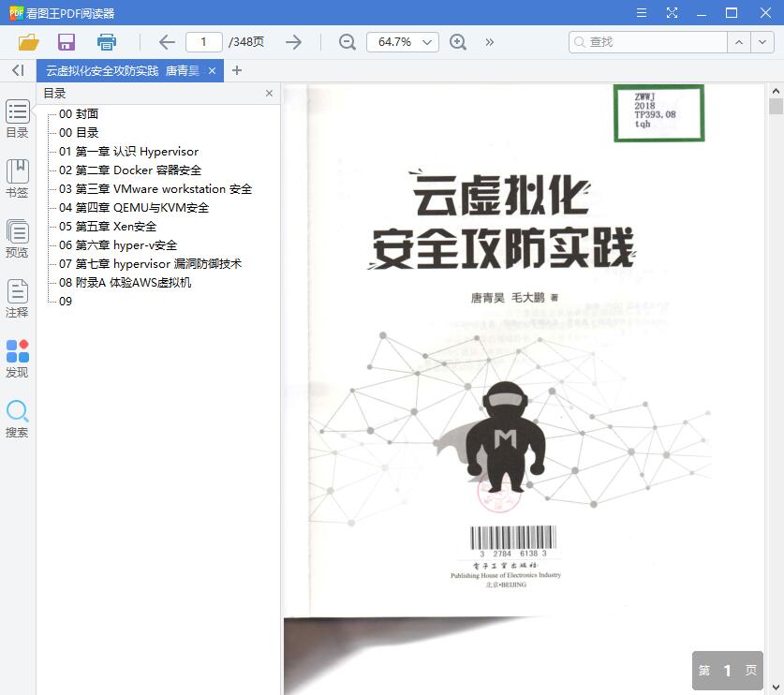Viewport: 784px width, 695px height.
Task: Open a PDF file using the folder icon
Action: [x=26, y=43]
